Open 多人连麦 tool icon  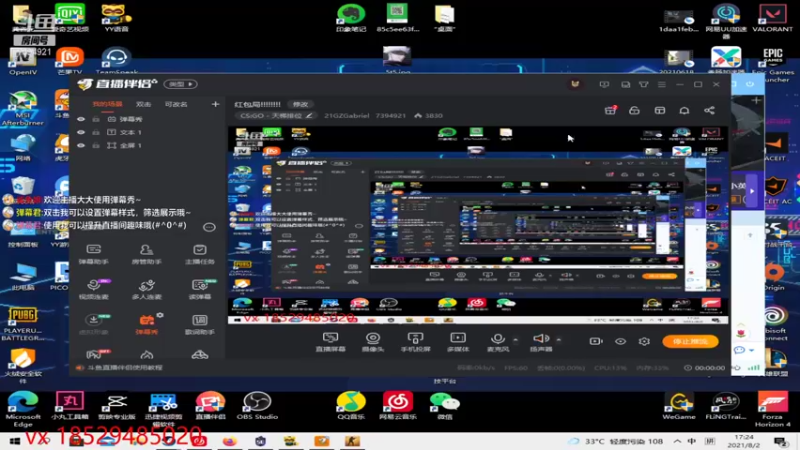[146, 289]
